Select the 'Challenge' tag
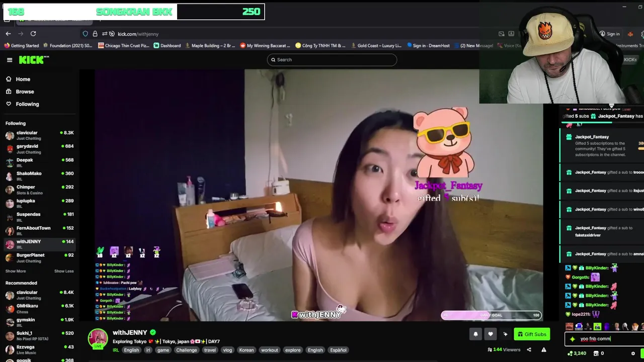Viewport: 644px width, 362px height. pyautogui.click(x=187, y=350)
